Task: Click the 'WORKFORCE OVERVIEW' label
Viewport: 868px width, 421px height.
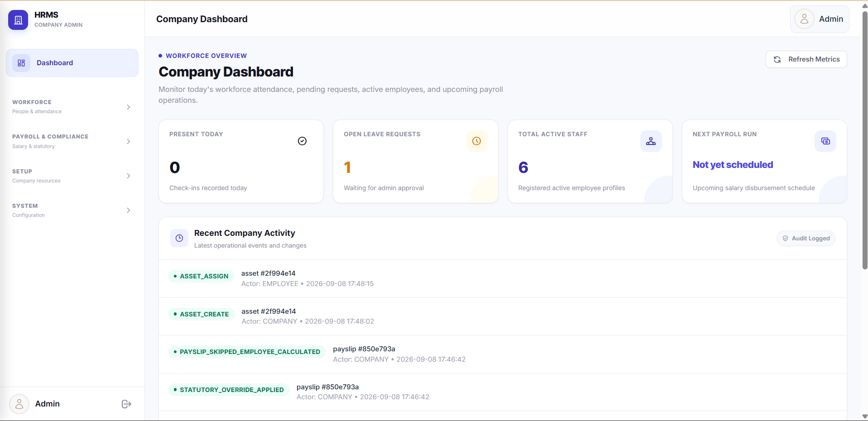Action: [206, 56]
